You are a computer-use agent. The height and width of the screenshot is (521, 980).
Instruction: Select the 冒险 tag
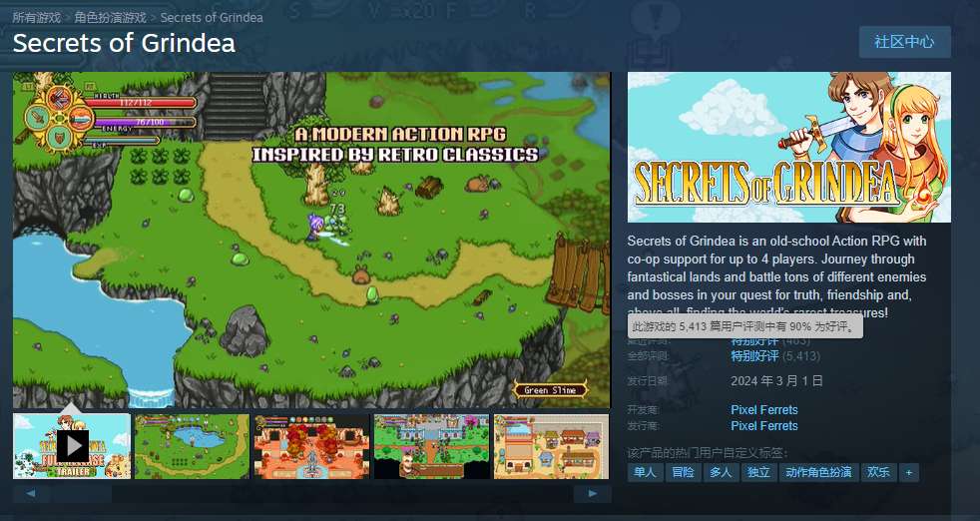pos(684,472)
